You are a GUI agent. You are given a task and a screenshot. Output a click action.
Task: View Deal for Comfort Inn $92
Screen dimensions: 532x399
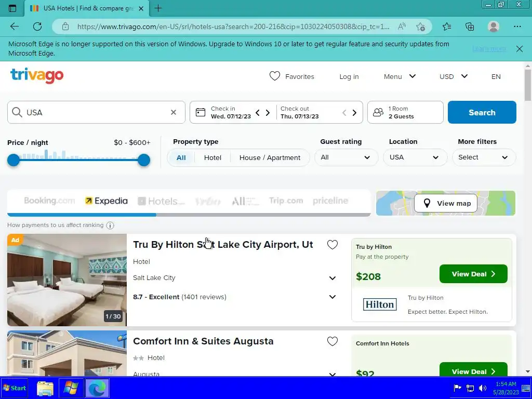click(x=473, y=369)
